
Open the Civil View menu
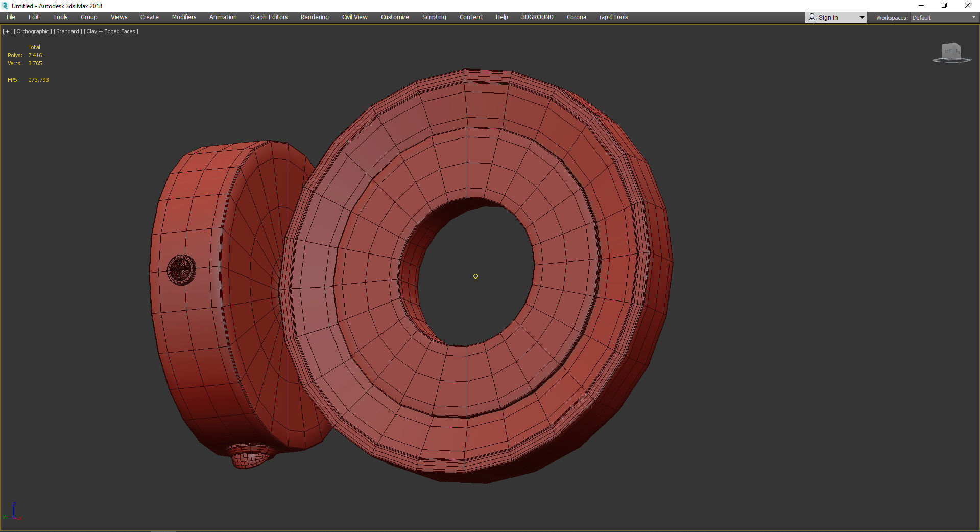355,17
